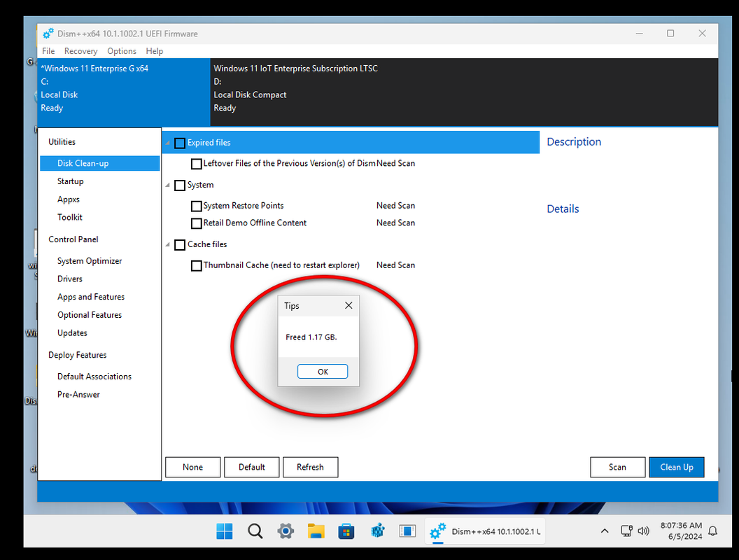Viewport: 739px width, 560px height.
Task: Tick the Expired files checkbox
Action: 180,143
